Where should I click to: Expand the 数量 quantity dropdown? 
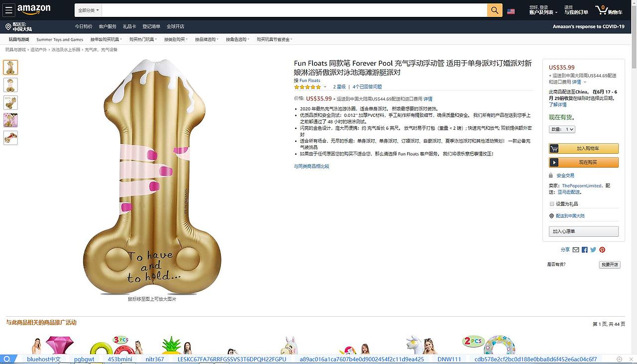point(562,129)
